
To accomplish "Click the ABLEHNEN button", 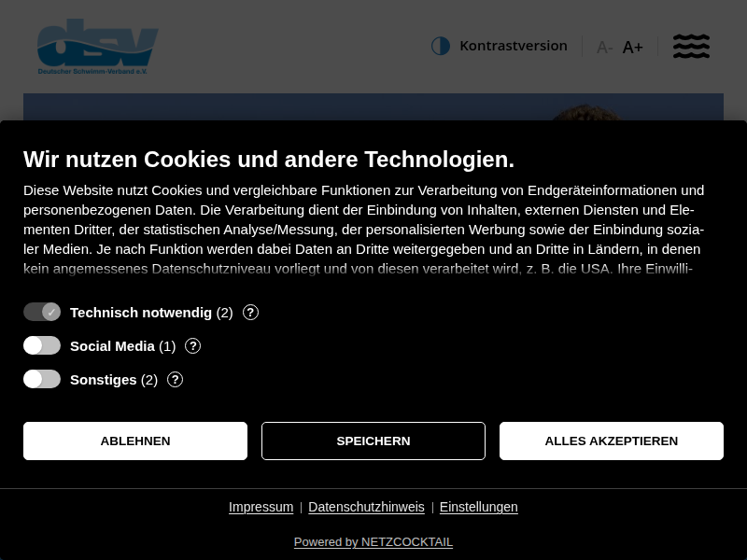I will [x=135, y=441].
